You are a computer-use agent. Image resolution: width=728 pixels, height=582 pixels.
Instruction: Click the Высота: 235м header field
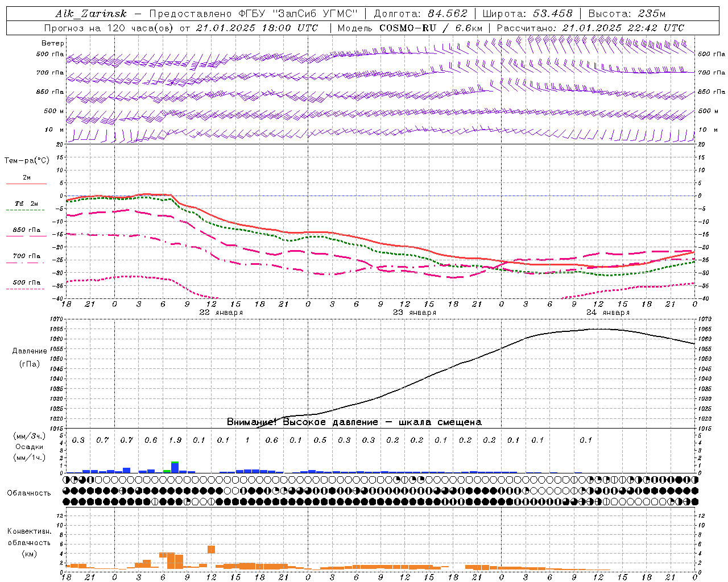pos(627,14)
